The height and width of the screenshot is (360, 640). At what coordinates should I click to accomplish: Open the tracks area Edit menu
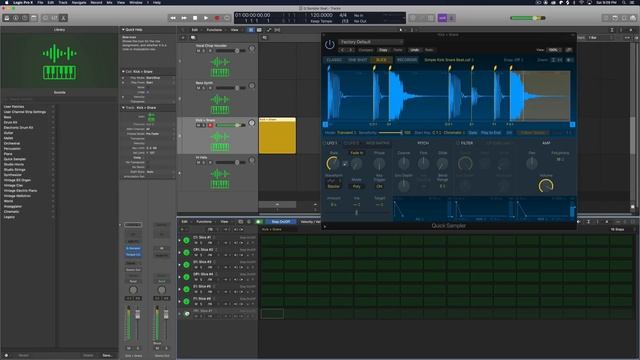coord(195,30)
